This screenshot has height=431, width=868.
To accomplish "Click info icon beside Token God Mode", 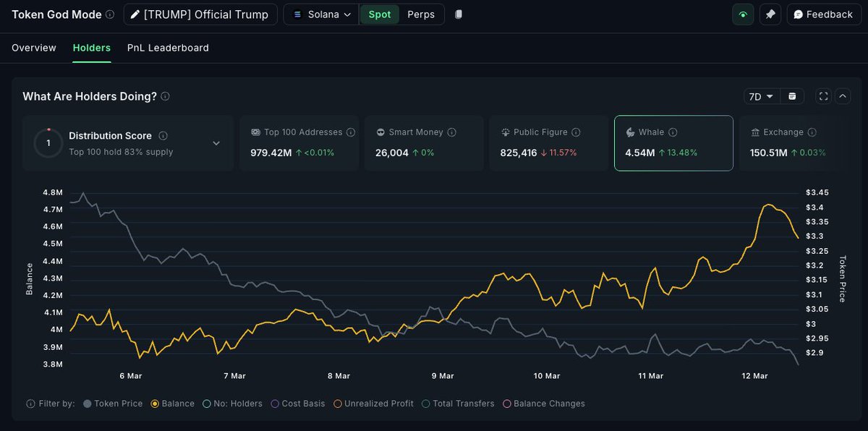I will (110, 14).
